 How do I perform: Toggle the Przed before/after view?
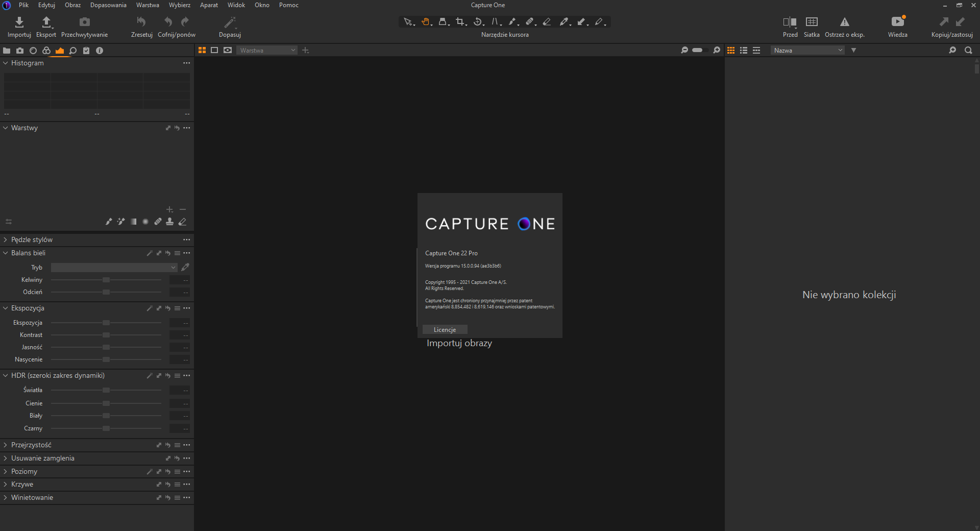pos(790,21)
